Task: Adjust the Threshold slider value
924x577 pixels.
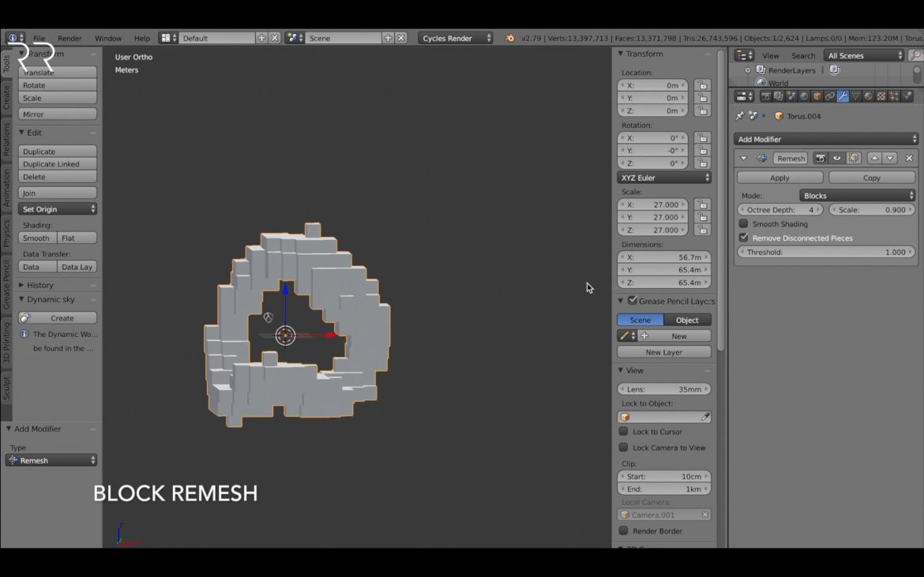Action: coord(825,252)
